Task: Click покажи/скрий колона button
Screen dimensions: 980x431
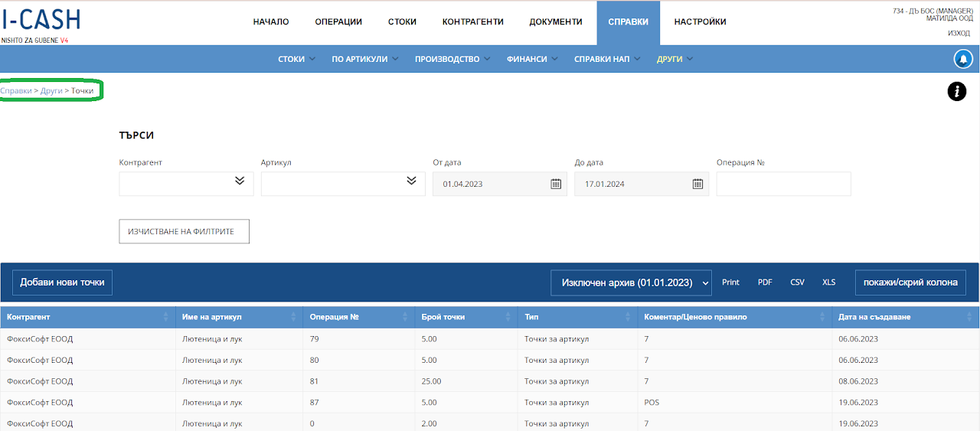Action: click(910, 282)
